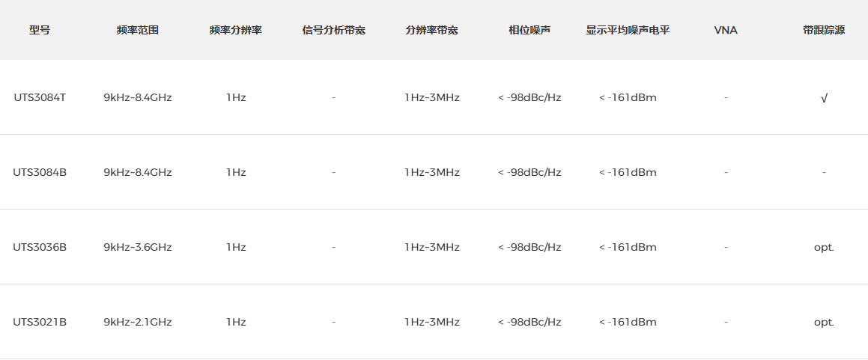Click the 9kHz-3.6GHz frequency range cell
The image size is (868, 360).
click(138, 247)
